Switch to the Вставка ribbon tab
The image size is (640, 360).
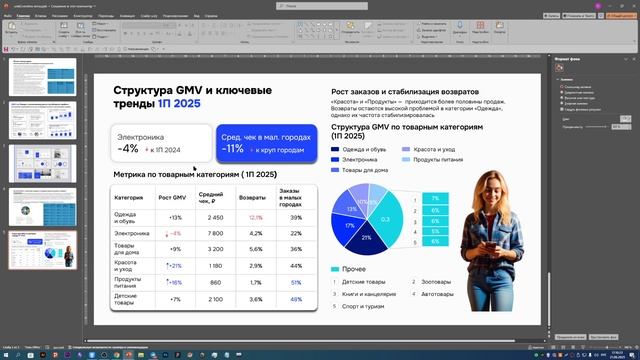(40, 16)
